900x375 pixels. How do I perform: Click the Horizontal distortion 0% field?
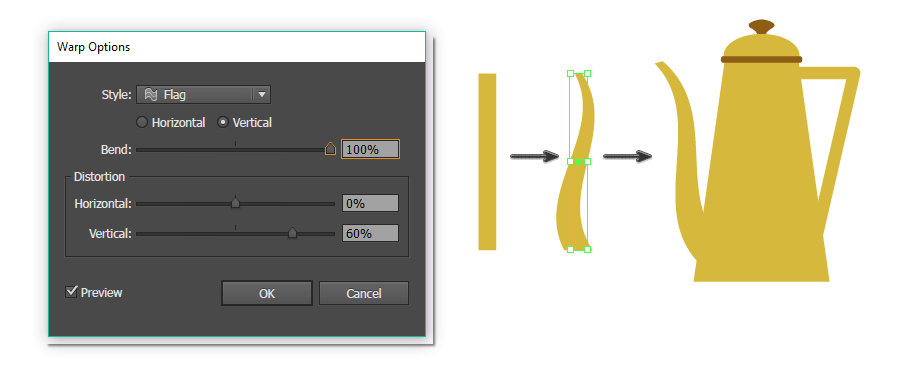point(370,203)
